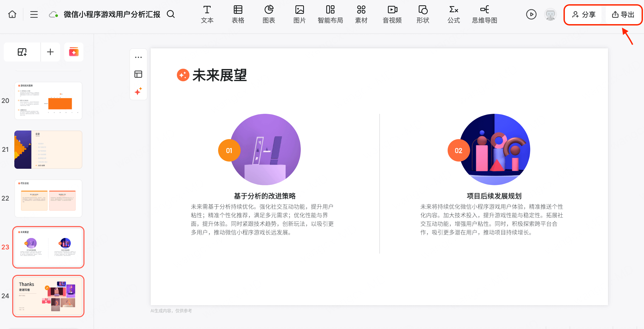Go to home via the house icon
This screenshot has width=644, height=329.
click(12, 14)
